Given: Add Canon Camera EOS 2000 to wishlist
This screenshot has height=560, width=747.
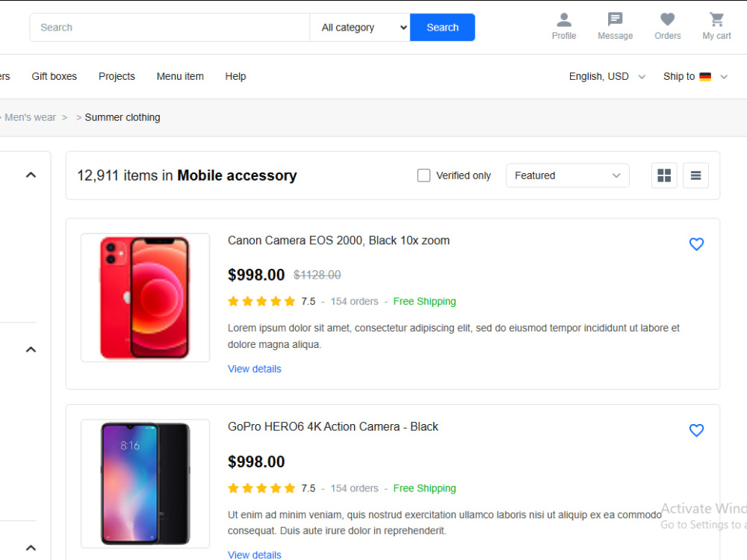Looking at the screenshot, I should click(696, 244).
